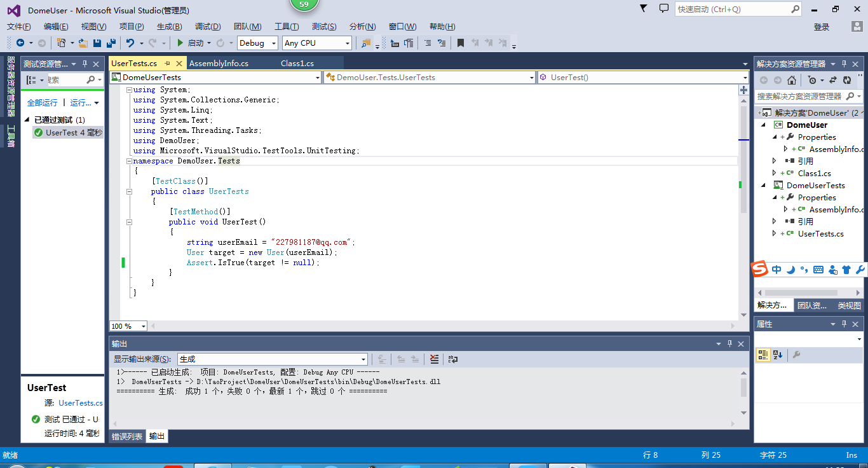
Task: Click the 登录 sign-in button
Action: pos(822,27)
